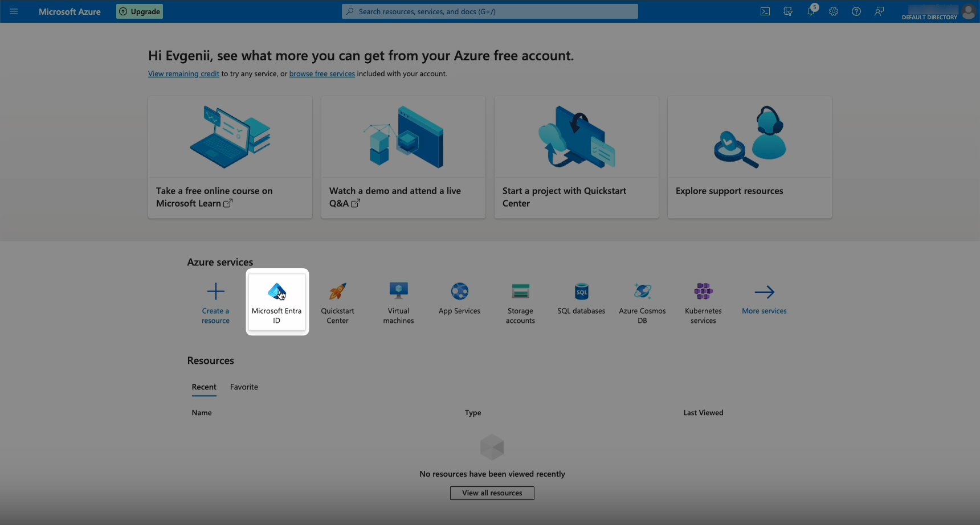
Task: Click the Upgrade button
Action: click(140, 11)
